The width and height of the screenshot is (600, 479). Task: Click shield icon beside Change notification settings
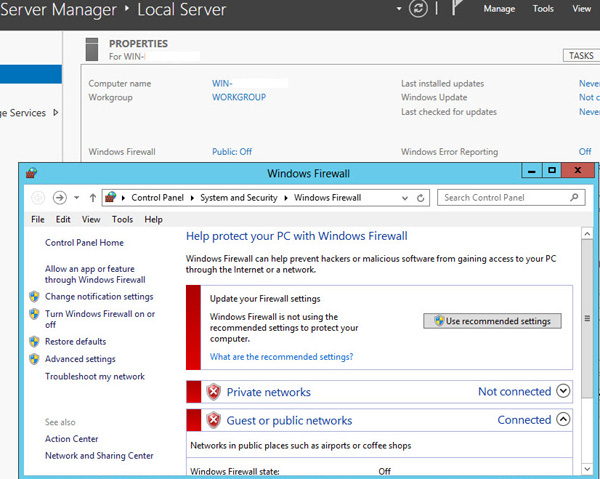34,297
